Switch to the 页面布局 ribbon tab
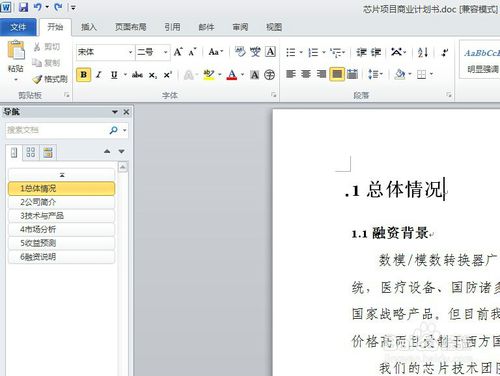 click(x=130, y=27)
